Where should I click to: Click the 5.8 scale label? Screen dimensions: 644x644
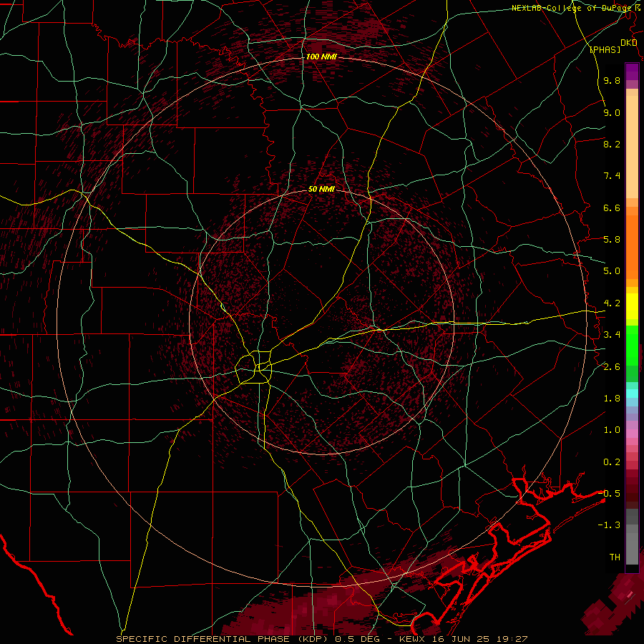pos(612,240)
